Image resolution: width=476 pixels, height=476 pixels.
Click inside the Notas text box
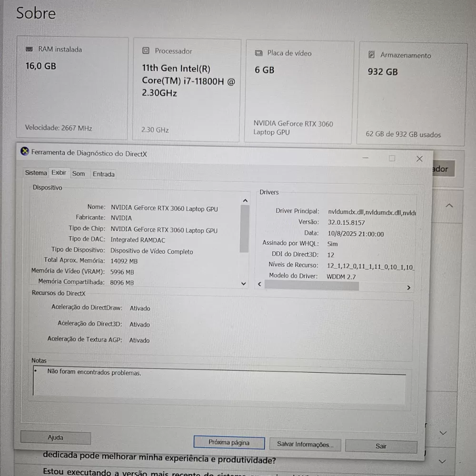pos(219,383)
